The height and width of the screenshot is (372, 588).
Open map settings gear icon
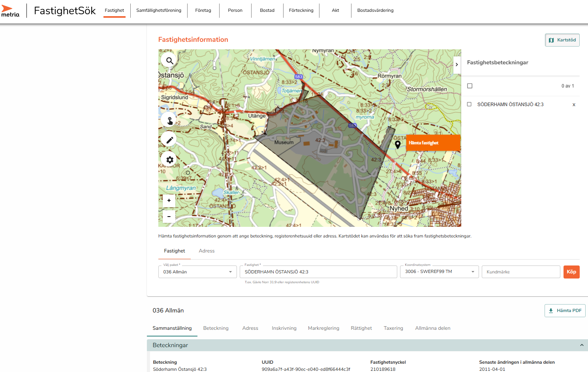[169, 160]
